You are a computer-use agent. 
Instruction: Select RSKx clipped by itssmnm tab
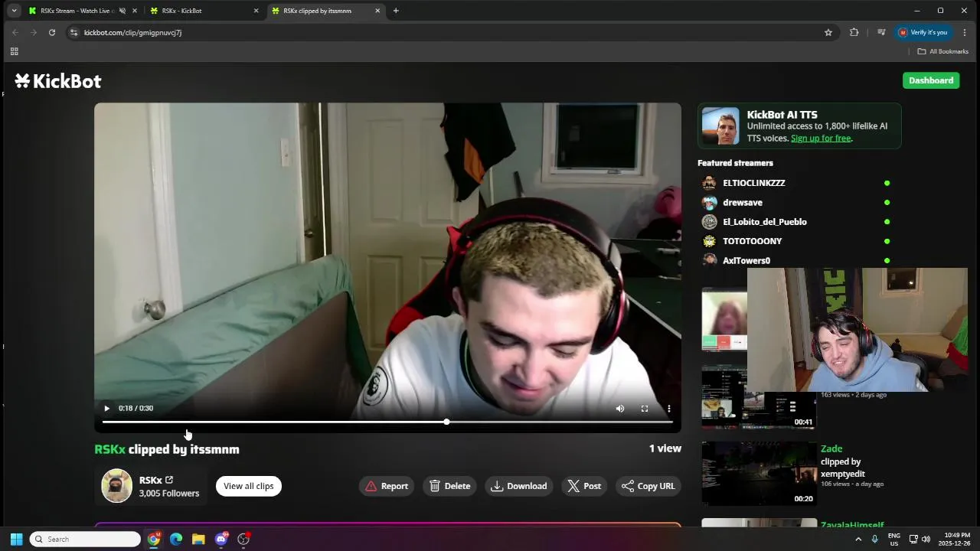tap(318, 11)
